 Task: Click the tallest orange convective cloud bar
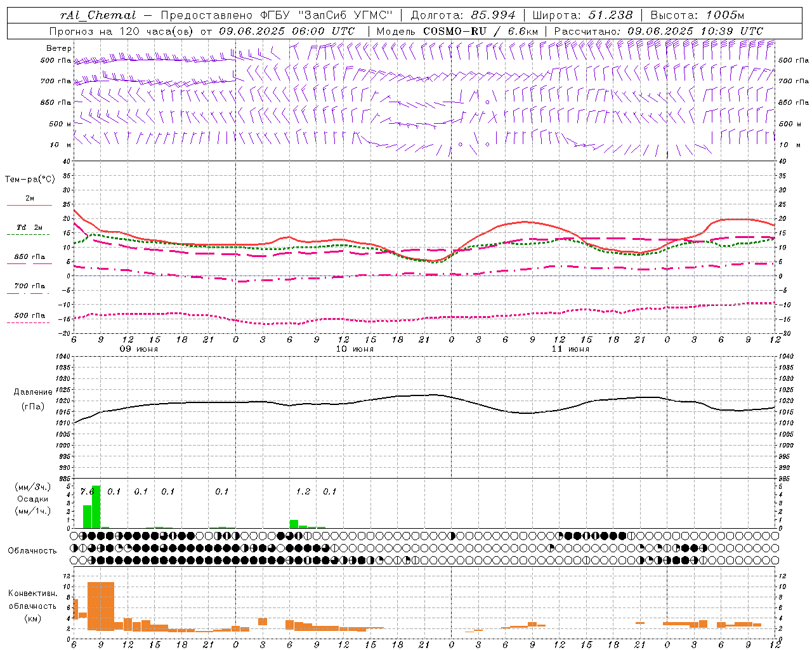101,606
